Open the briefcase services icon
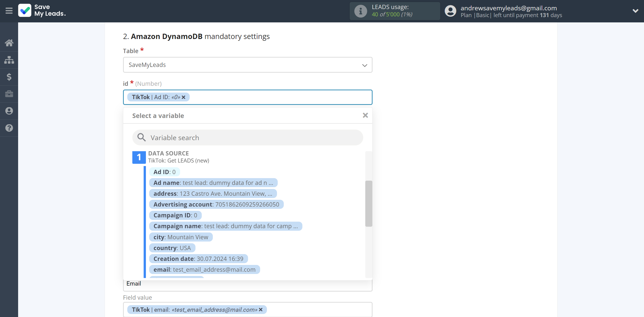Screen dimensions: 644x317 [x=9, y=94]
